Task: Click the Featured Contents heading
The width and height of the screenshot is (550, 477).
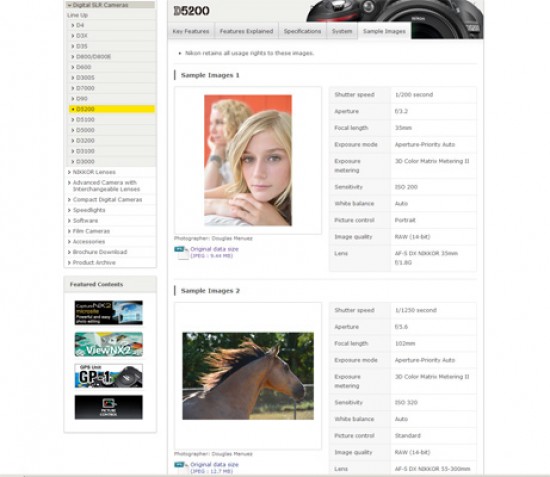Action: (x=96, y=284)
